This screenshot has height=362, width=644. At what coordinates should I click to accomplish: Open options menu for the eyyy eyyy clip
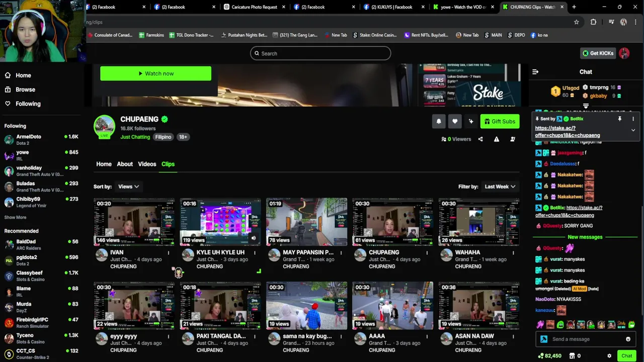point(169,336)
